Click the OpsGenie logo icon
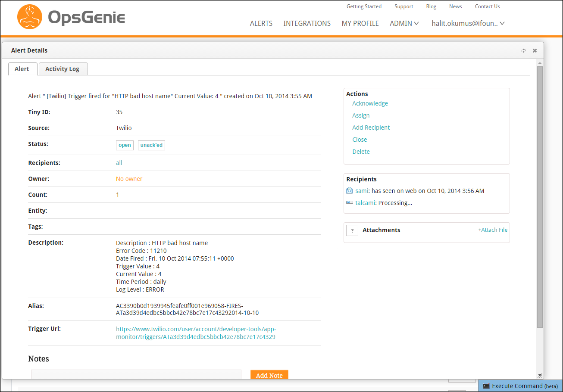Viewport: 563px width, 392px height. 30,17
